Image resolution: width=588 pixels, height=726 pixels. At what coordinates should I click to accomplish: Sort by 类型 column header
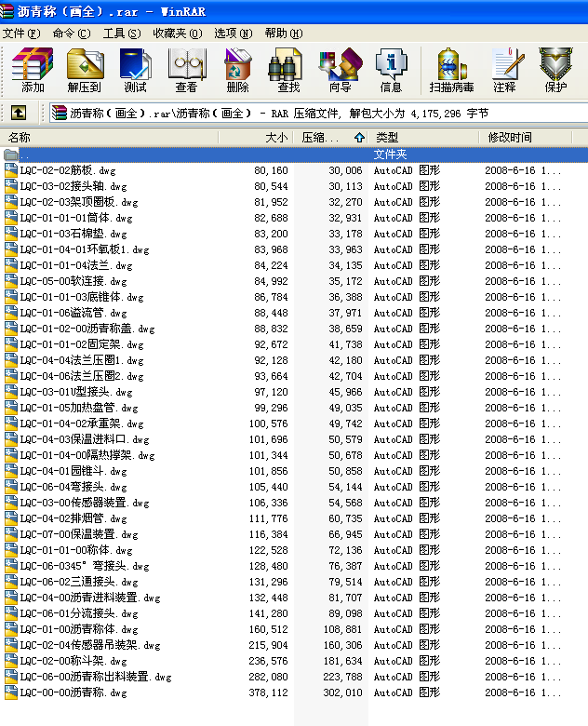pos(423,137)
